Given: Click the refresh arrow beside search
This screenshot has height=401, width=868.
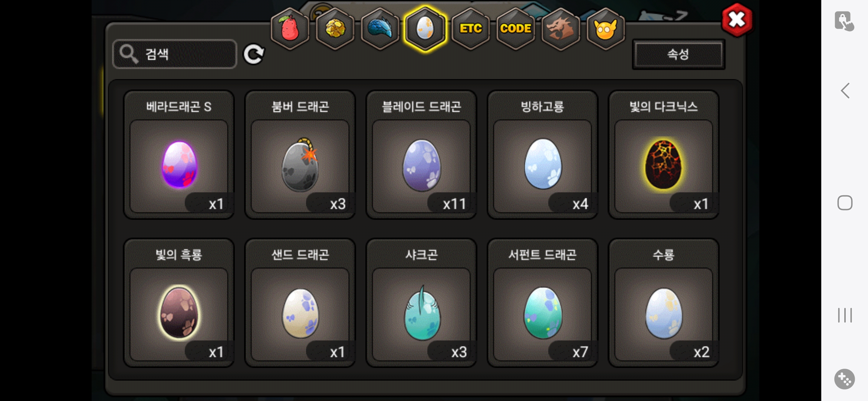Looking at the screenshot, I should point(254,54).
